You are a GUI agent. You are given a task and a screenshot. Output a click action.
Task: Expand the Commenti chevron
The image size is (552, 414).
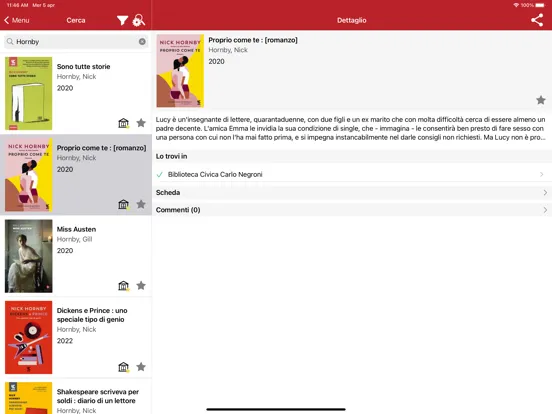pyautogui.click(x=545, y=210)
